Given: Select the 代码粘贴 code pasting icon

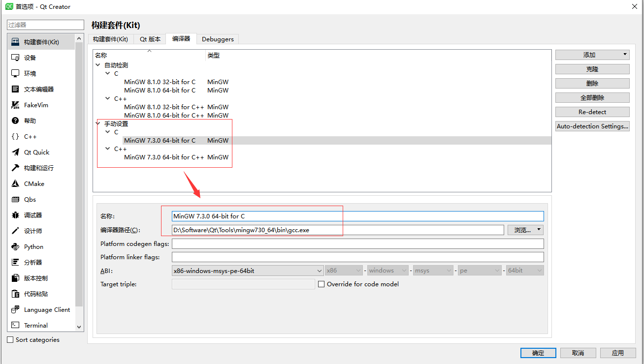Looking at the screenshot, I should [x=15, y=294].
